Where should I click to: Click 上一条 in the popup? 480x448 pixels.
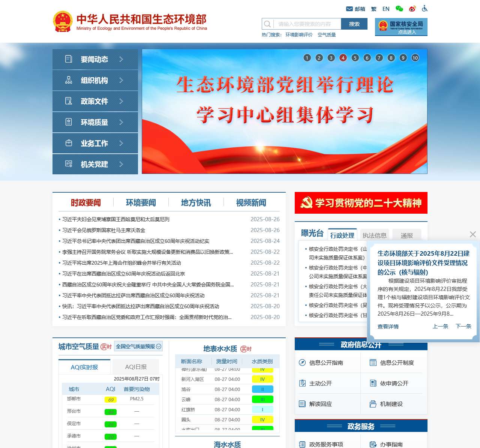441,326
